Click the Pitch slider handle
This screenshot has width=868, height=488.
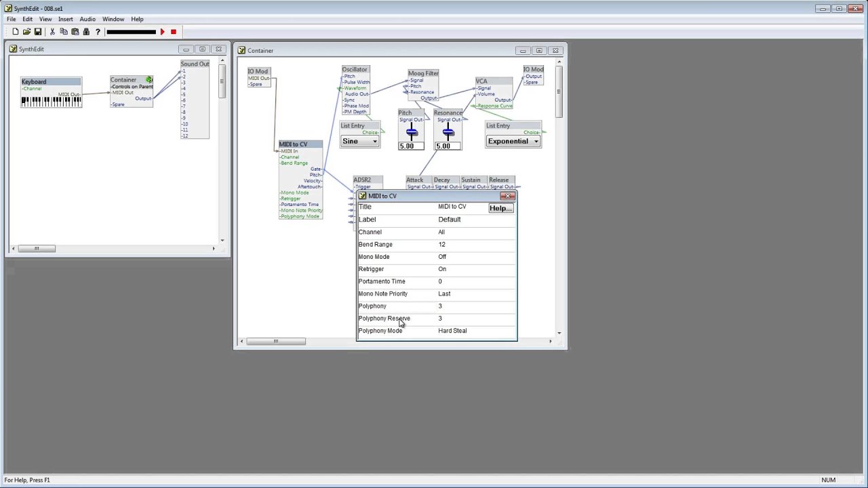pyautogui.click(x=412, y=132)
